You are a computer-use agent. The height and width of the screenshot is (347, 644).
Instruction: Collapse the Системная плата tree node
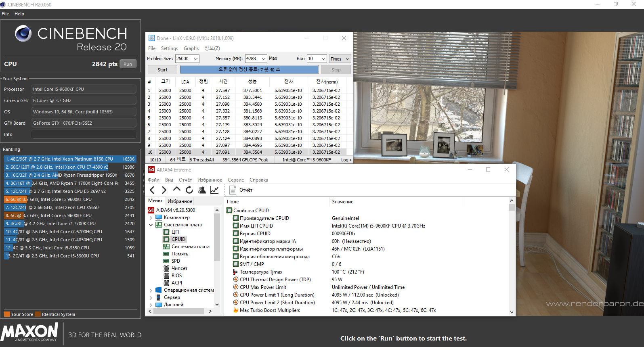click(151, 225)
